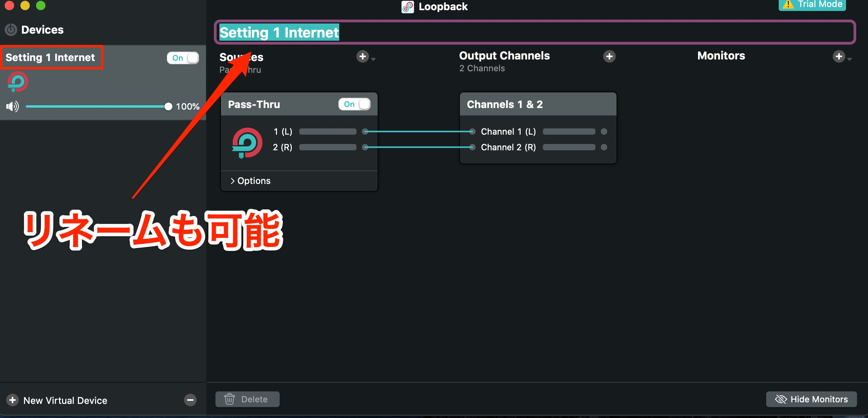Click New Virtual Device label

pos(65,400)
